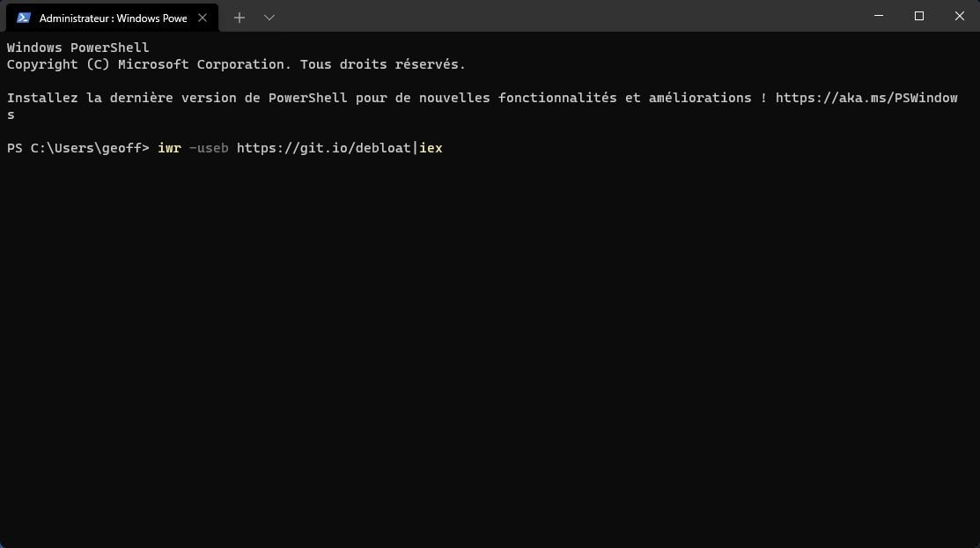This screenshot has height=548, width=980.
Task: Click the PowerShell icon in the tab
Action: (24, 18)
